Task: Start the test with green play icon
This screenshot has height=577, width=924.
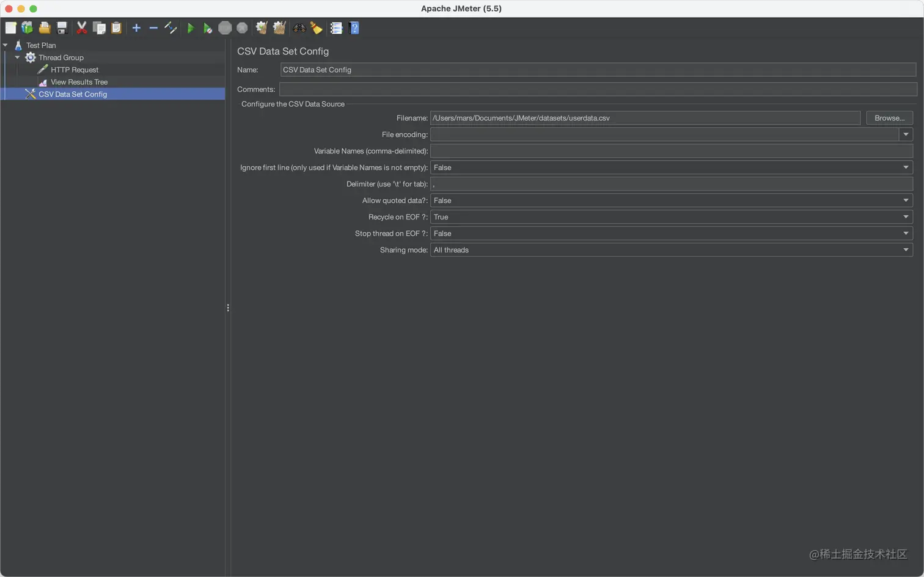Action: (x=191, y=28)
